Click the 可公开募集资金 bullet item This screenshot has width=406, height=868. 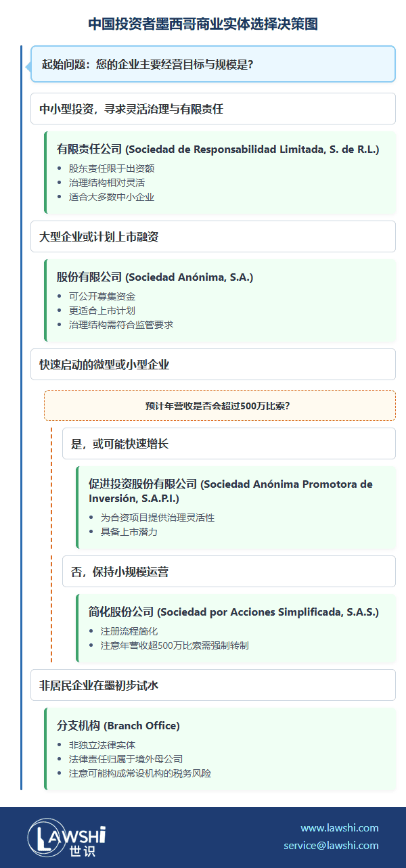101,296
